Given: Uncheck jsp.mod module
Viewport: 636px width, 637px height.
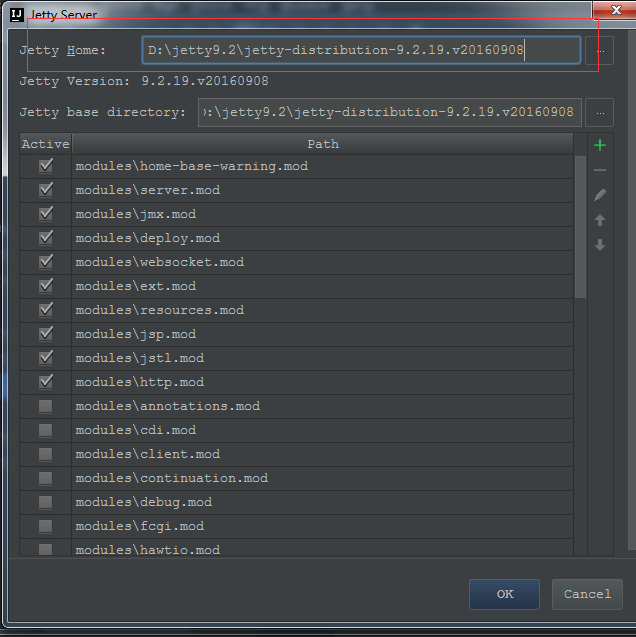Looking at the screenshot, I should click(45, 334).
